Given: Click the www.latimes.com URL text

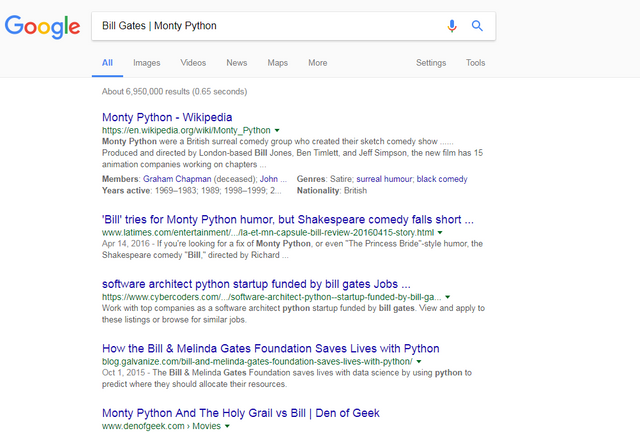Looking at the screenshot, I should (x=268, y=232).
